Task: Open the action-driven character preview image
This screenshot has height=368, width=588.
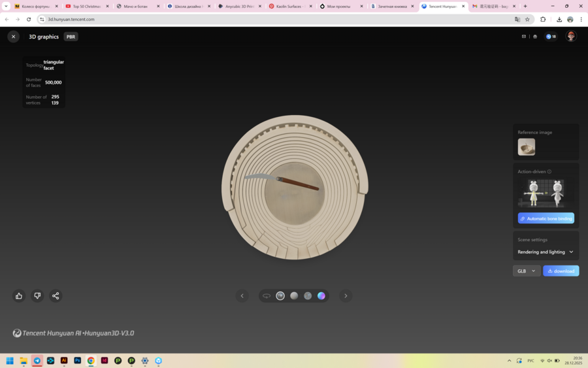Action: pos(546,193)
